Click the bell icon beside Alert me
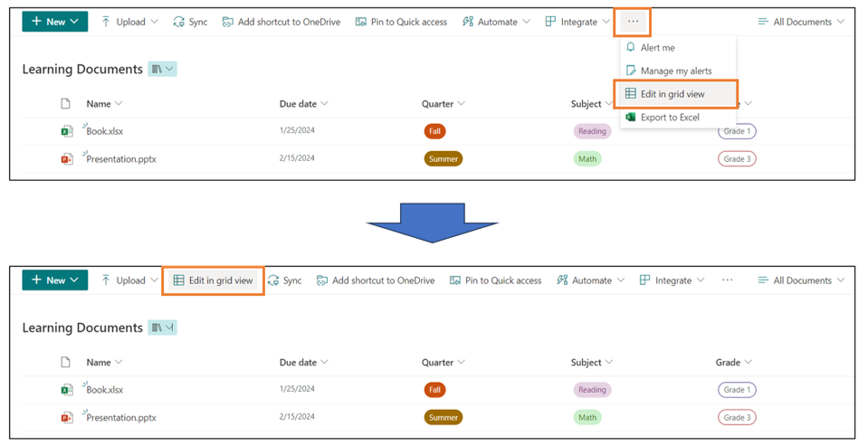Viewport: 868px width, 447px height. click(630, 47)
